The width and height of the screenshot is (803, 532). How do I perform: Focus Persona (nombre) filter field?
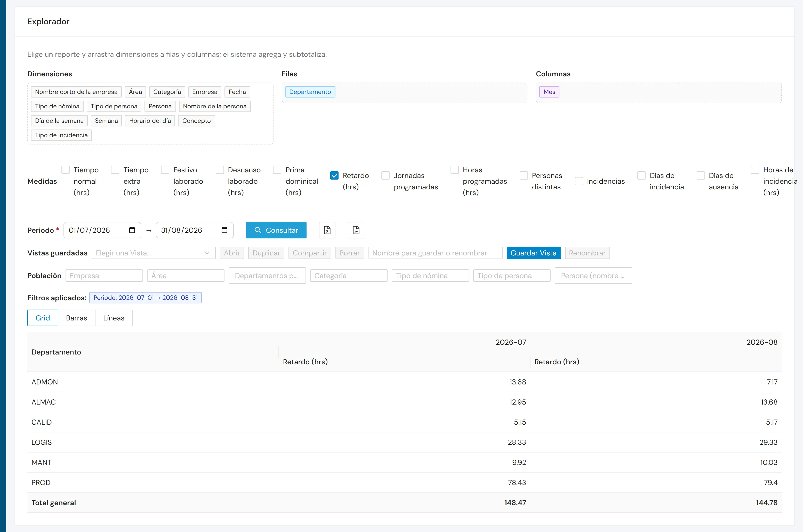[593, 276]
